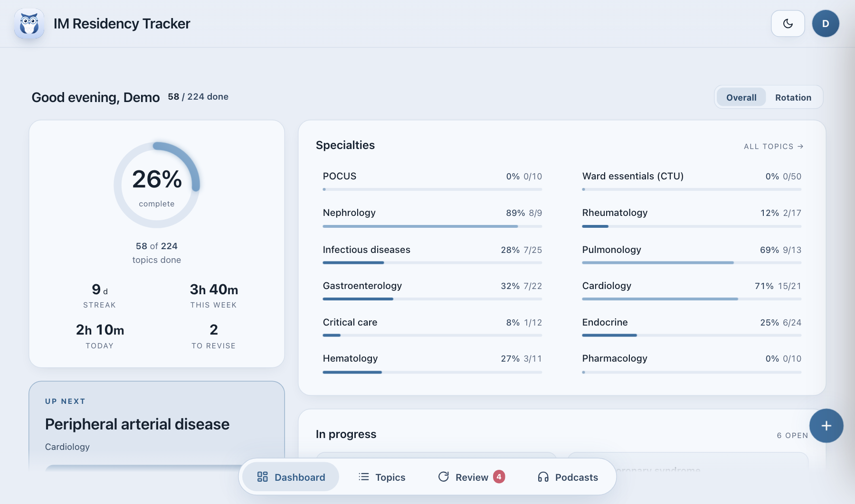855x504 pixels.
Task: Switch to the Overall view
Action: tap(741, 97)
